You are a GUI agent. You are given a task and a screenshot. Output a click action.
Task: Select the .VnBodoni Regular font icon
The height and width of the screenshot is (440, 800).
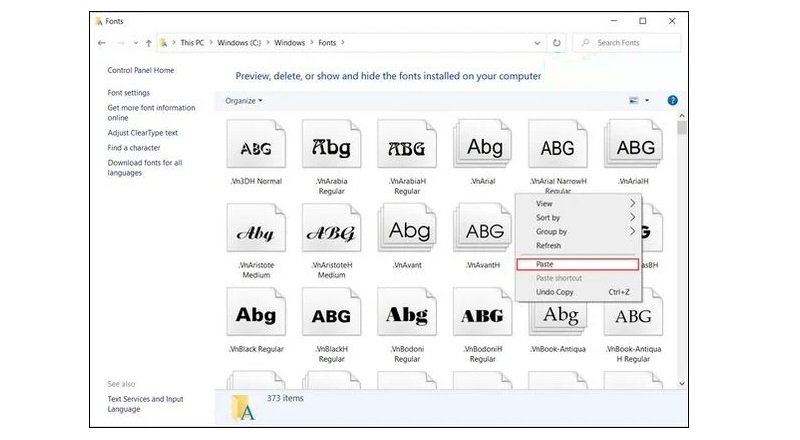click(x=407, y=312)
